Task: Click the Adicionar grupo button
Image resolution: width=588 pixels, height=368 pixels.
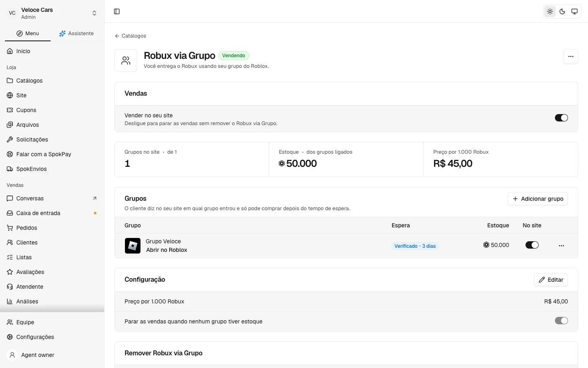Action: click(538, 199)
